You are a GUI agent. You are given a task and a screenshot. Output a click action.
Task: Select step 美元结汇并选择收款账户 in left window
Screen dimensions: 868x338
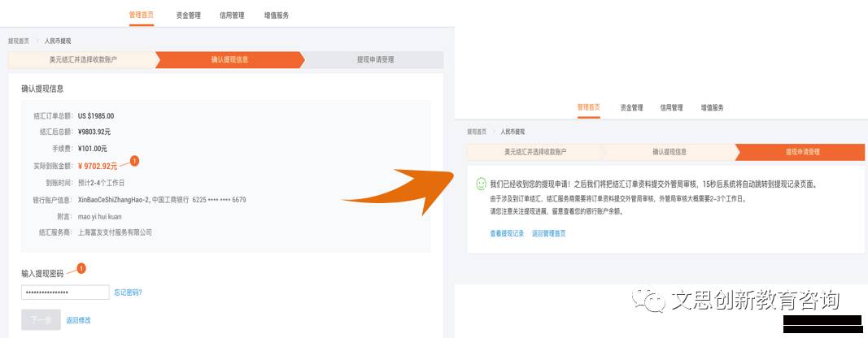pos(83,60)
